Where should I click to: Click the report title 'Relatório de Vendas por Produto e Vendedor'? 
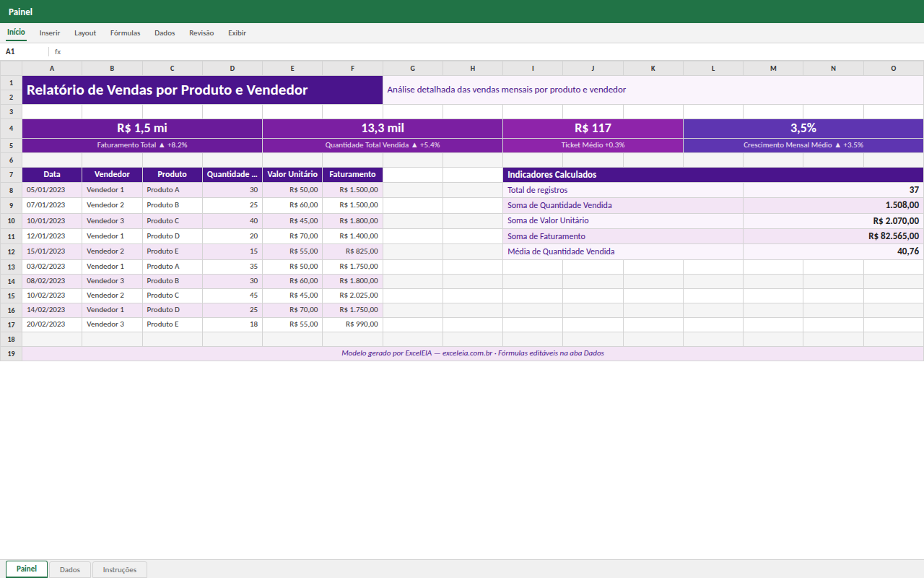[x=203, y=90]
